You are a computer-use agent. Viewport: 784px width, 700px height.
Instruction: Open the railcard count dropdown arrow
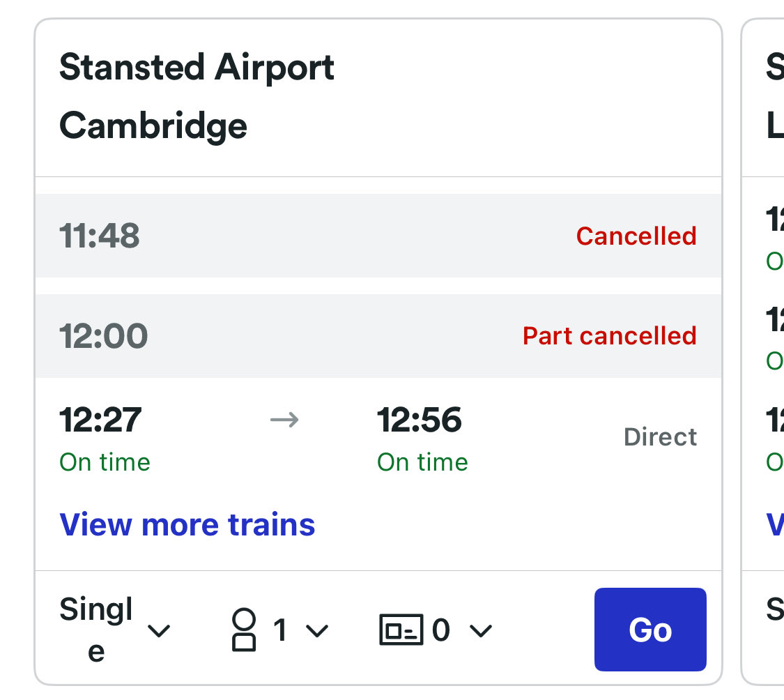click(x=480, y=631)
